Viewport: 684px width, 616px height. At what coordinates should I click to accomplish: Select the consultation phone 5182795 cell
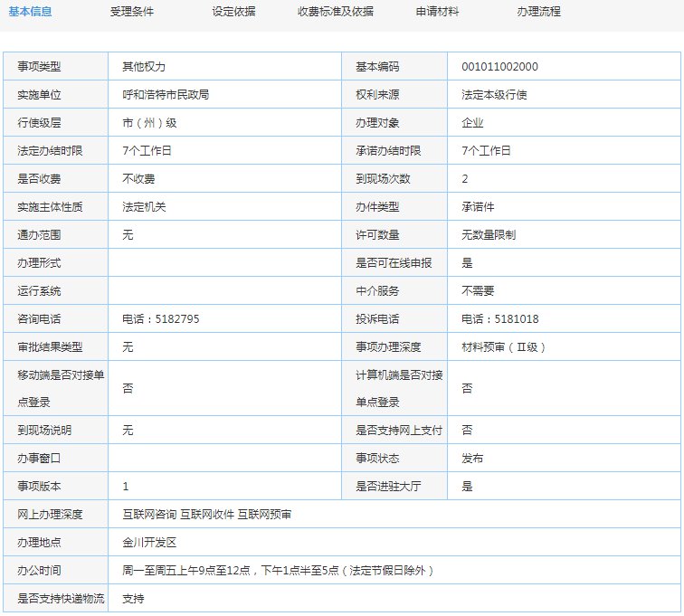161,319
